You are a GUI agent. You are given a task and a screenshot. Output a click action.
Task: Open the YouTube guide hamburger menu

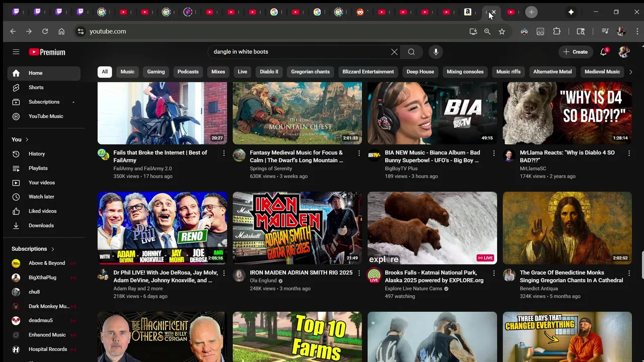[x=16, y=52]
